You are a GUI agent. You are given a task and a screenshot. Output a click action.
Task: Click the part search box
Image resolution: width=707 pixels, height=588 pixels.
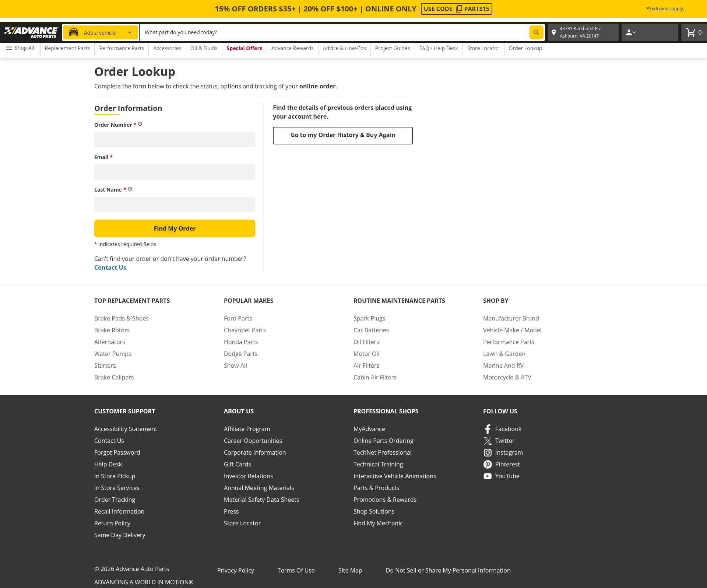(x=334, y=32)
